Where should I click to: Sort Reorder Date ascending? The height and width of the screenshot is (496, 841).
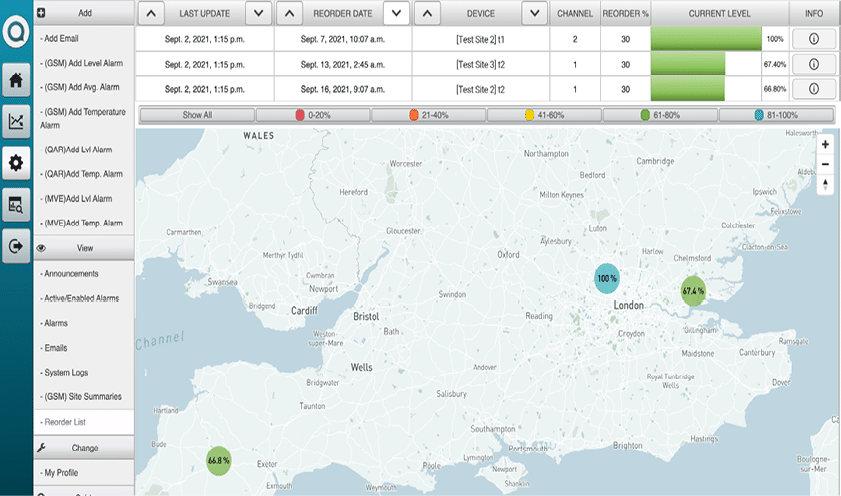[286, 12]
